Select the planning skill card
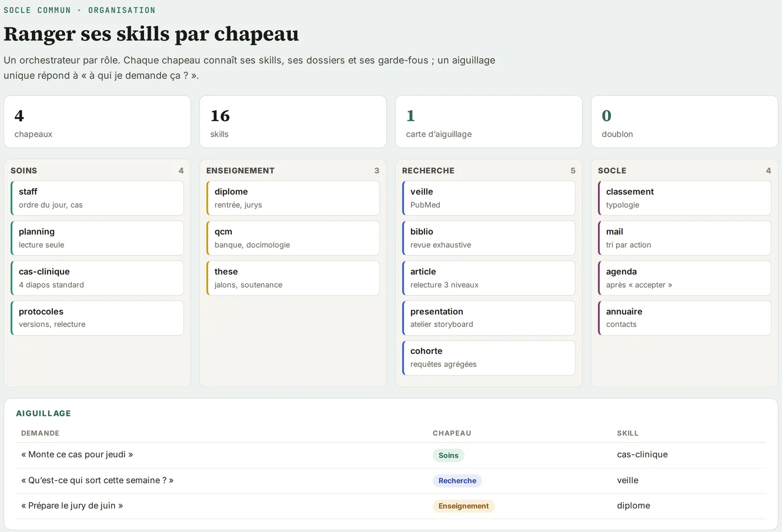Viewport: 782px width, 532px height. pos(97,238)
